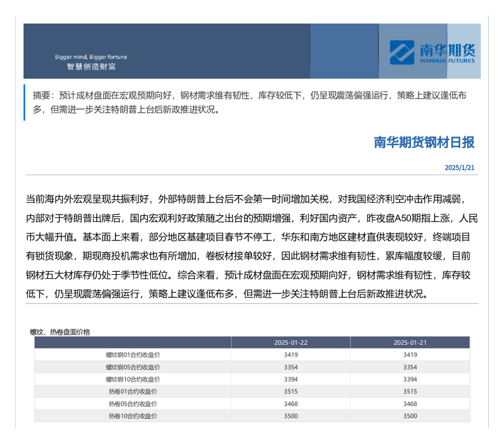Click the 热卷10合约收盘价 row label
The image size is (504, 444).
pos(133,416)
